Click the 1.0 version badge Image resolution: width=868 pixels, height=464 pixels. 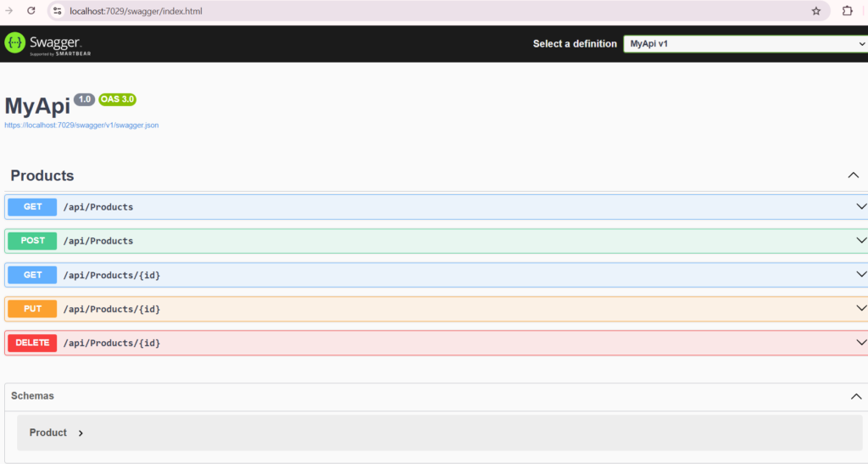84,99
